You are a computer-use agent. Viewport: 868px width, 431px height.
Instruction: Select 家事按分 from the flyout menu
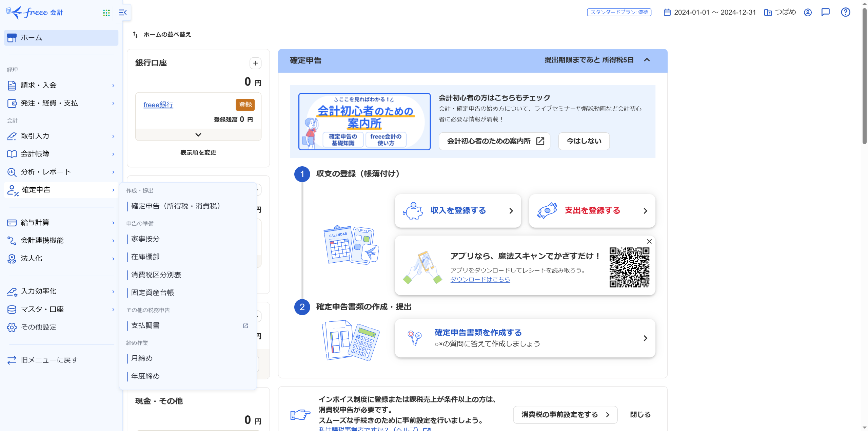145,239
